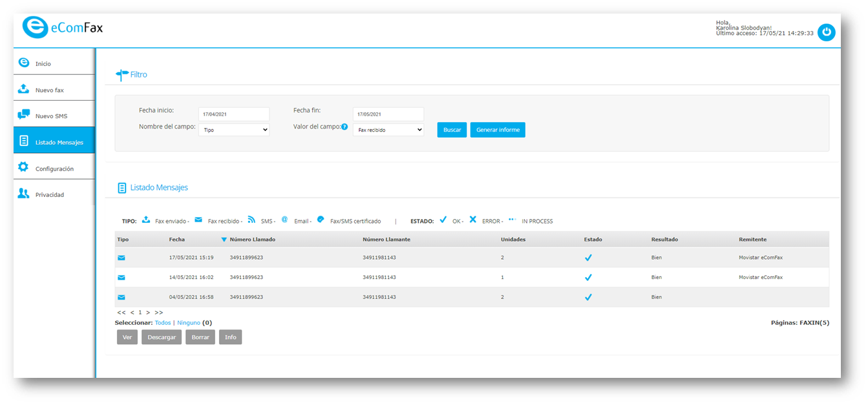This screenshot has height=405, width=868.
Task: Click the Email legend at-sign icon
Action: [284, 220]
